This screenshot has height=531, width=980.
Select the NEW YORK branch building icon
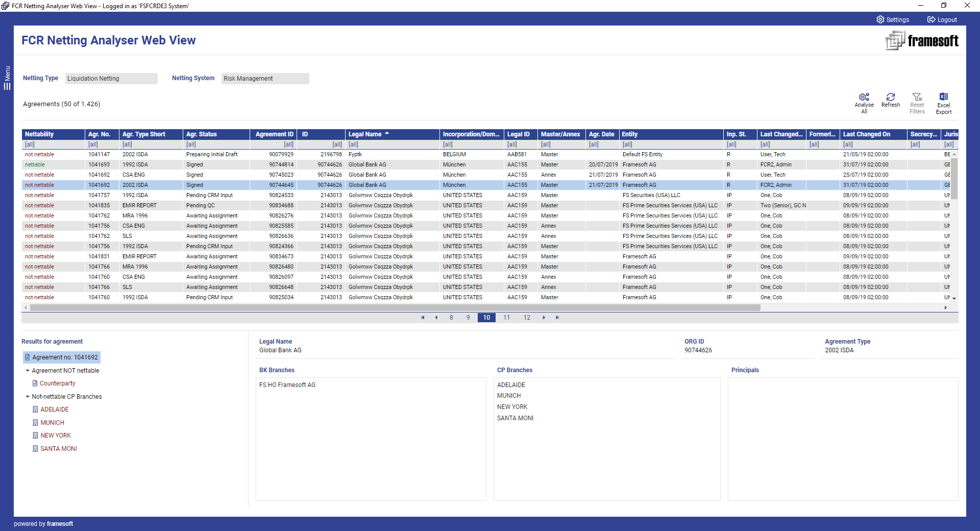[x=35, y=436]
